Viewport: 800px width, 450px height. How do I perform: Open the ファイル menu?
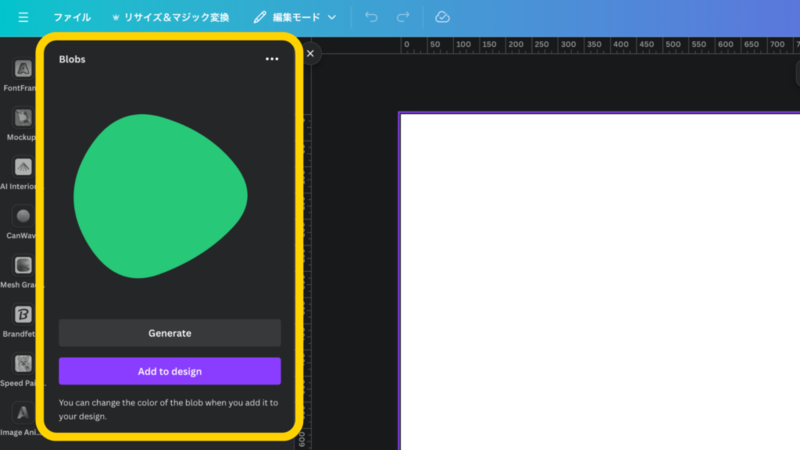pyautogui.click(x=72, y=17)
